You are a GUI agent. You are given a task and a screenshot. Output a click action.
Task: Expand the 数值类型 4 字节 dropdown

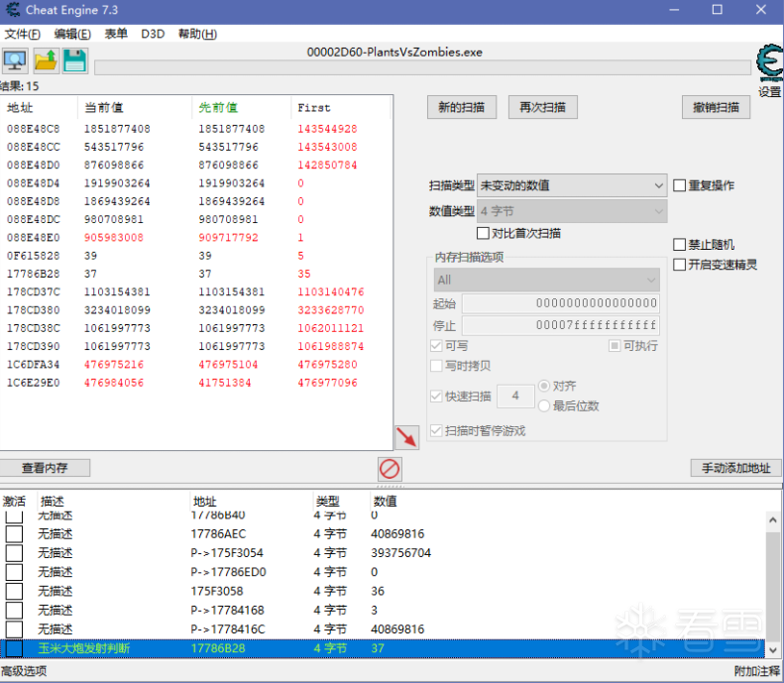(572, 211)
